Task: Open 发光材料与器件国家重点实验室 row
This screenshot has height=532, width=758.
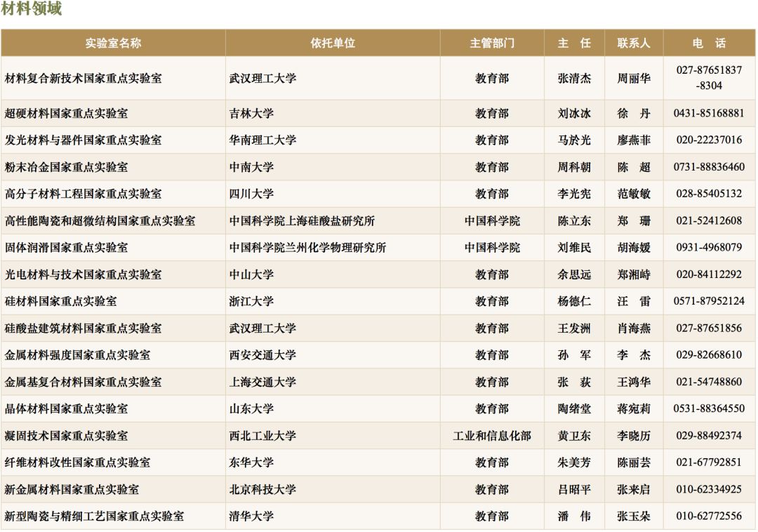Action: 84,140
